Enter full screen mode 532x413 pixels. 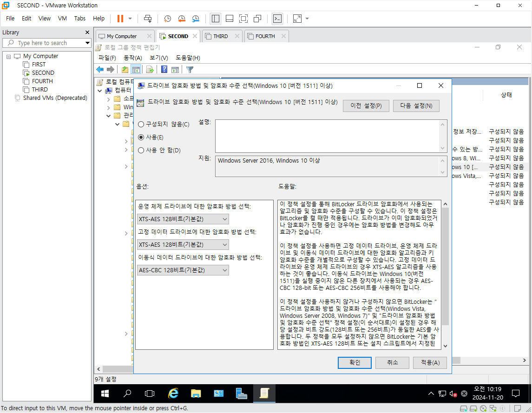tap(243, 19)
